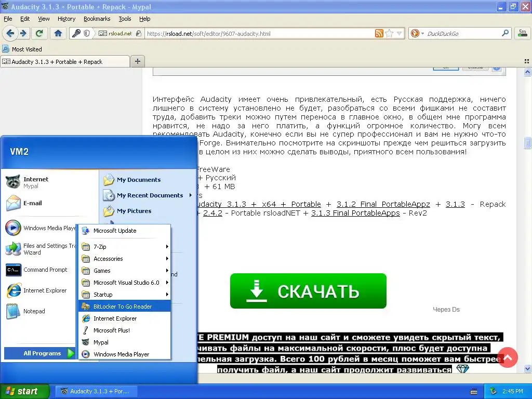532x399 pixels.
Task: Open the Home page icon
Action: coord(58,33)
